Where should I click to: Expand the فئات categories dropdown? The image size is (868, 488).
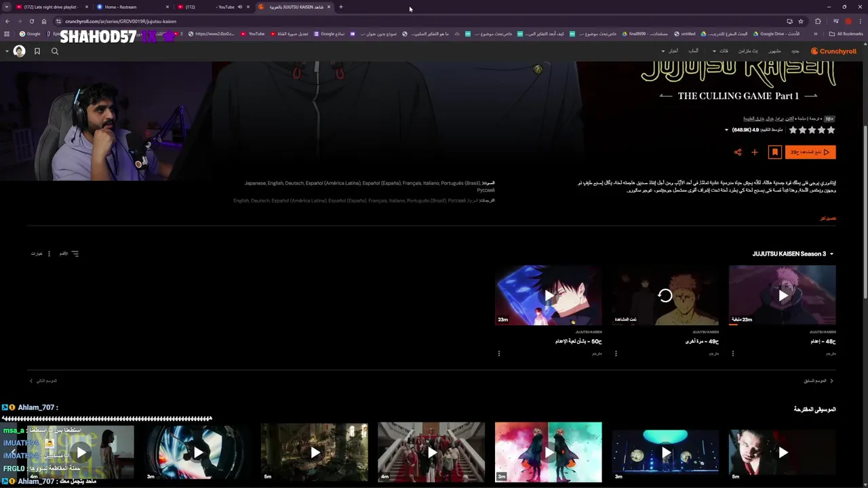(720, 52)
